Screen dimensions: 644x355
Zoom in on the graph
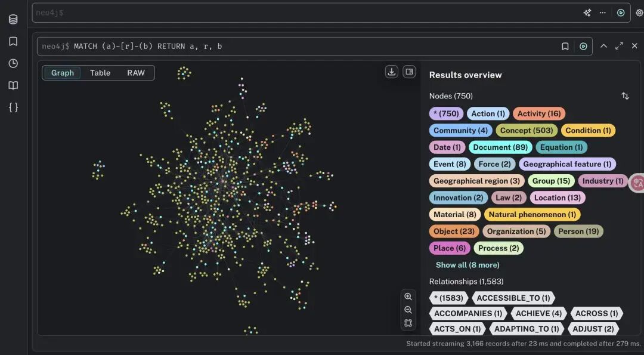[408, 297]
